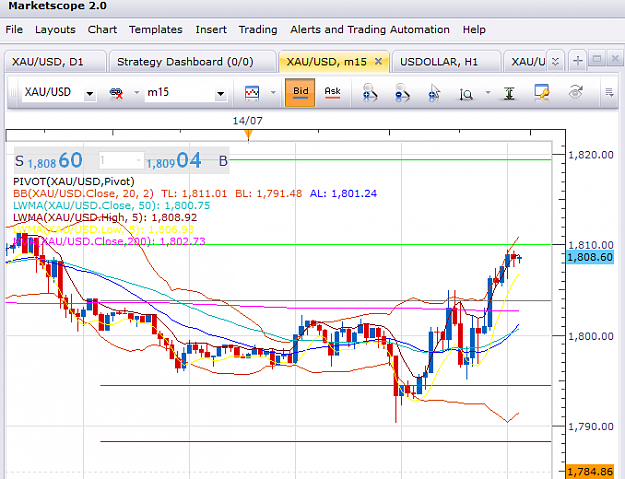Image resolution: width=625 pixels, height=479 pixels.
Task: Click the toolbar drag handle grip
Action: coord(13,93)
